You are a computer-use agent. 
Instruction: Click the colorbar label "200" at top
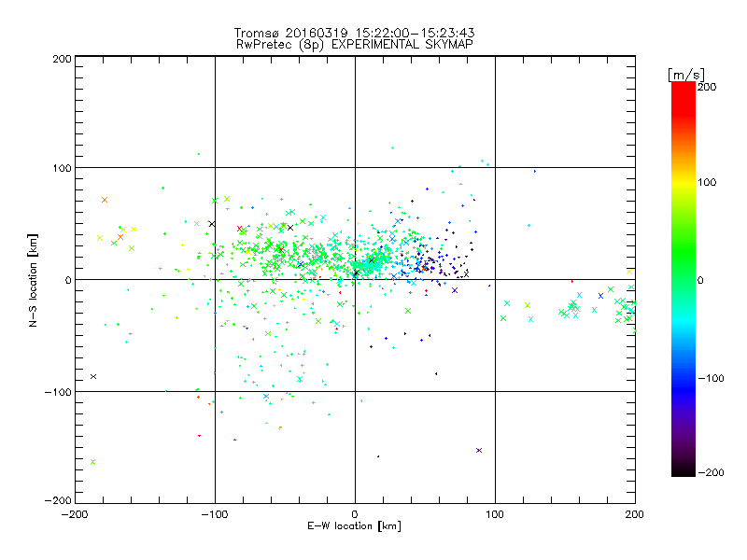tap(707, 87)
